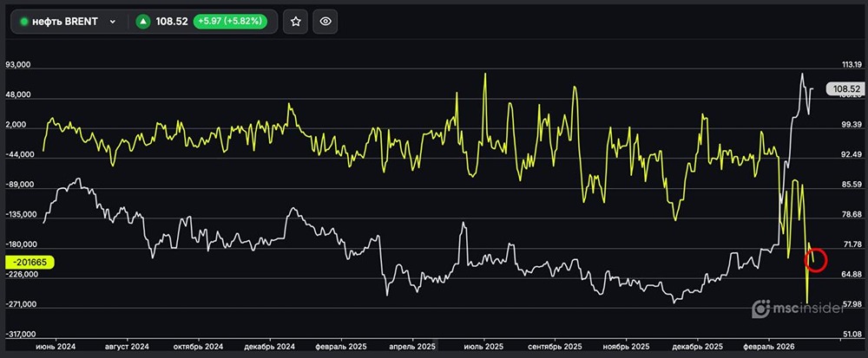Viewport: 868px width, 358px height.
Task: Expand the нефть BRENT instrument dropdown chevron
Action: (112, 23)
